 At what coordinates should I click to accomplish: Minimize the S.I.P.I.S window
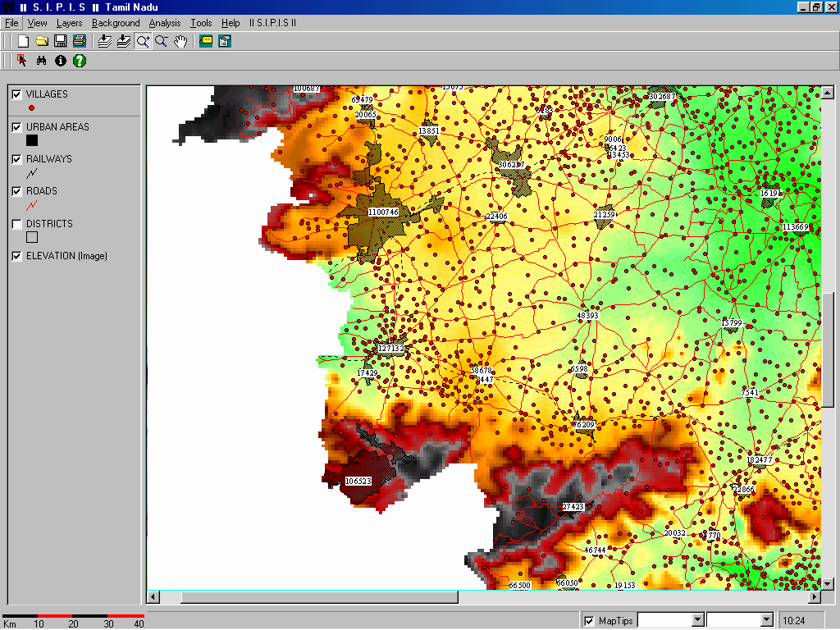803,7
